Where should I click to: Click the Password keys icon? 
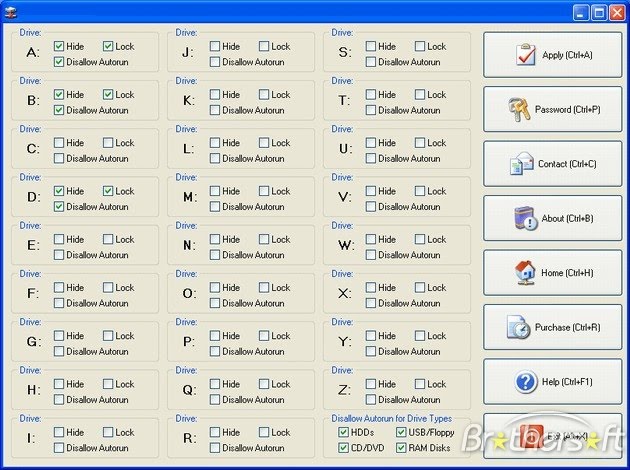point(519,109)
